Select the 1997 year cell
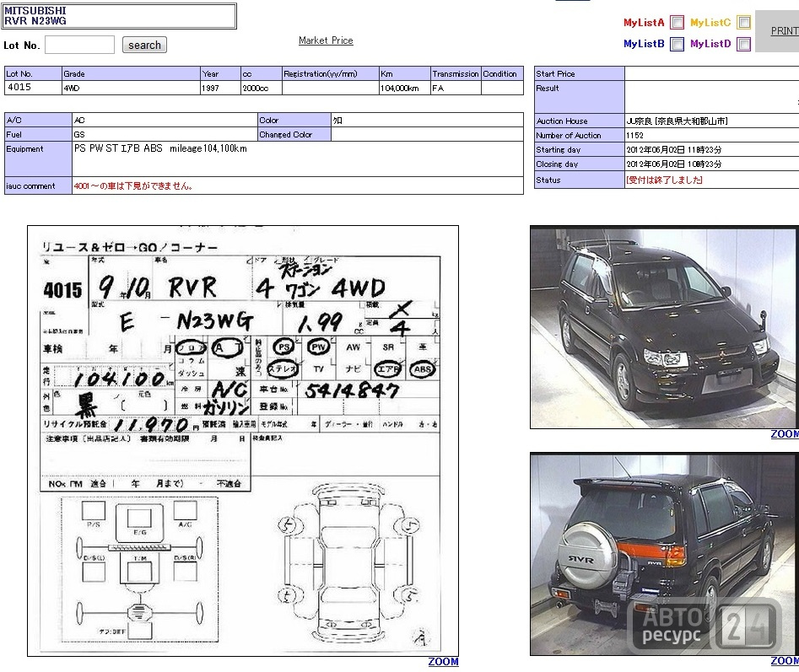Image resolution: width=799 pixels, height=672 pixels. click(220, 88)
